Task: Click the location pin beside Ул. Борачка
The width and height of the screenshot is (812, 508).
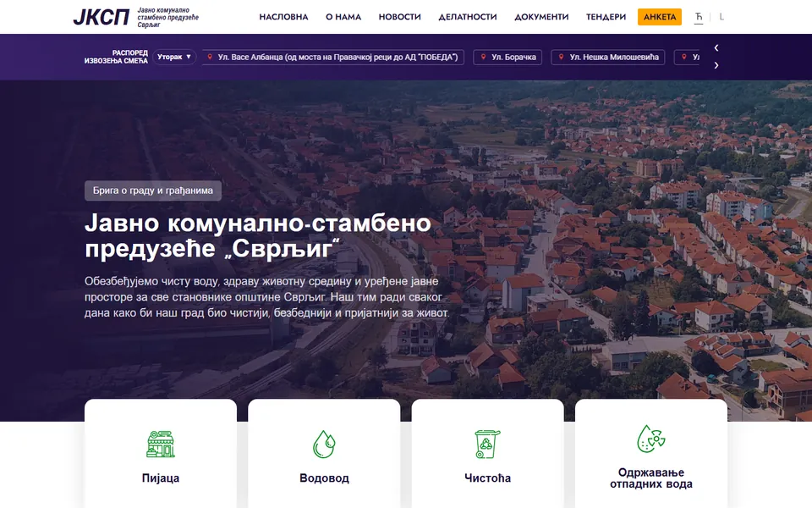Action: point(483,57)
